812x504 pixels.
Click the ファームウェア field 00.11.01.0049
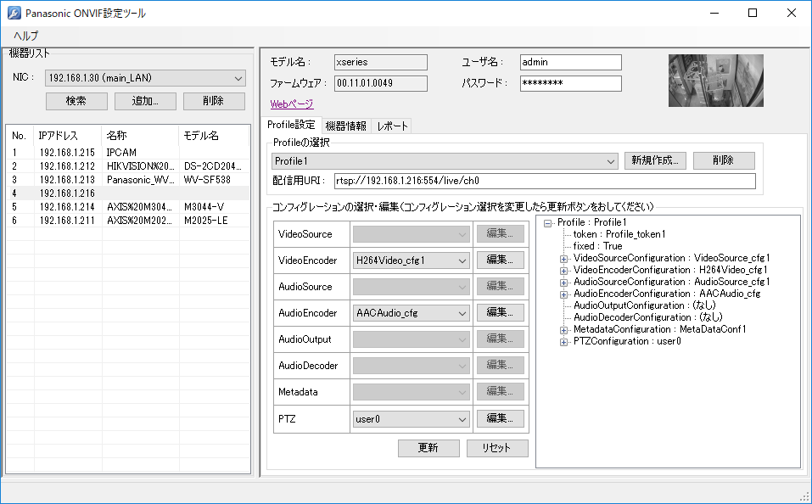381,83
